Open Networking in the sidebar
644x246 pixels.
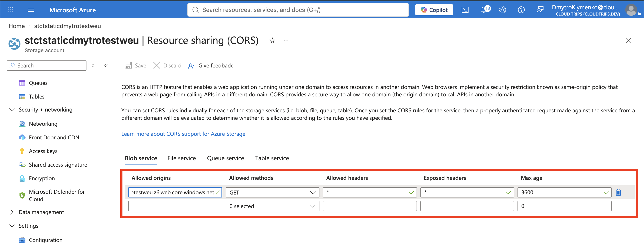43,124
